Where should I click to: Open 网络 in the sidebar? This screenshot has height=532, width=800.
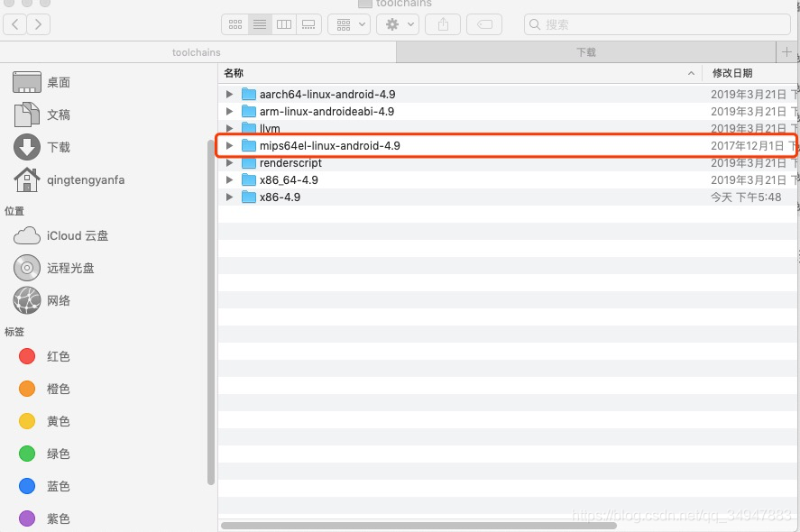tap(41, 300)
